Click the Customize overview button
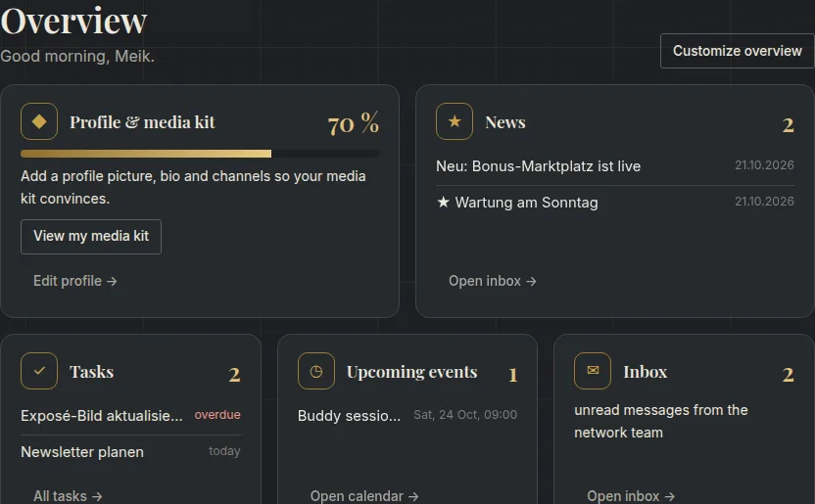Viewport: 815px width, 504px height. click(737, 51)
